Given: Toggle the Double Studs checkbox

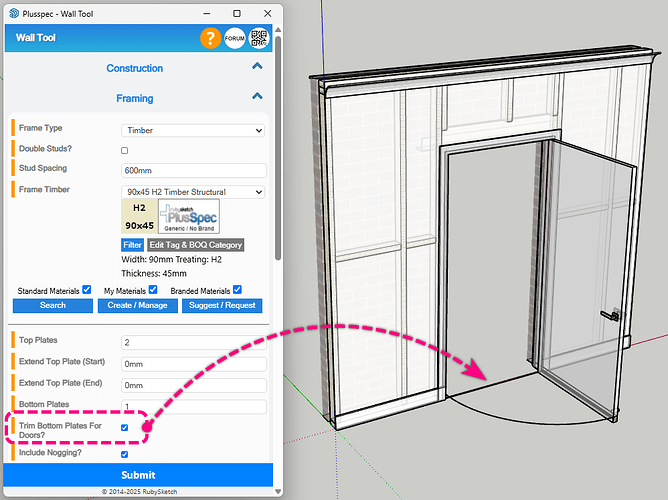Looking at the screenshot, I should pos(124,150).
